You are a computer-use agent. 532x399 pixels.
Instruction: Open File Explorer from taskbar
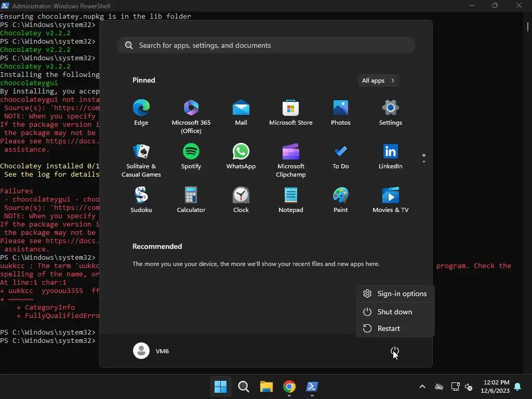tap(267, 387)
